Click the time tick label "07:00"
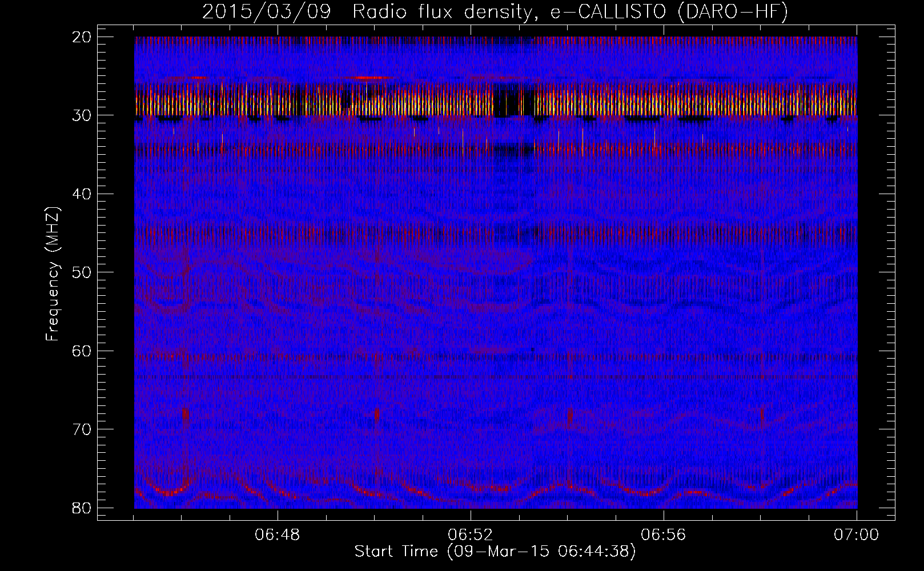 (857, 536)
